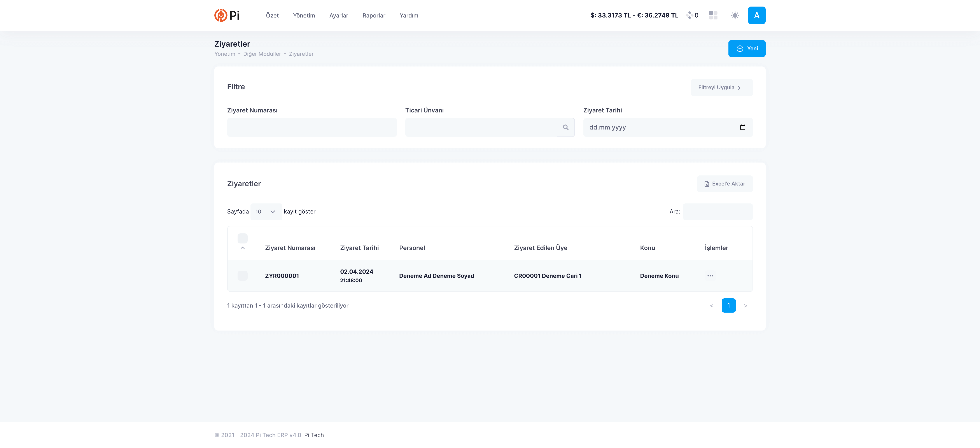Click the Ticari Ünvanı search magnifier icon

click(x=565, y=127)
